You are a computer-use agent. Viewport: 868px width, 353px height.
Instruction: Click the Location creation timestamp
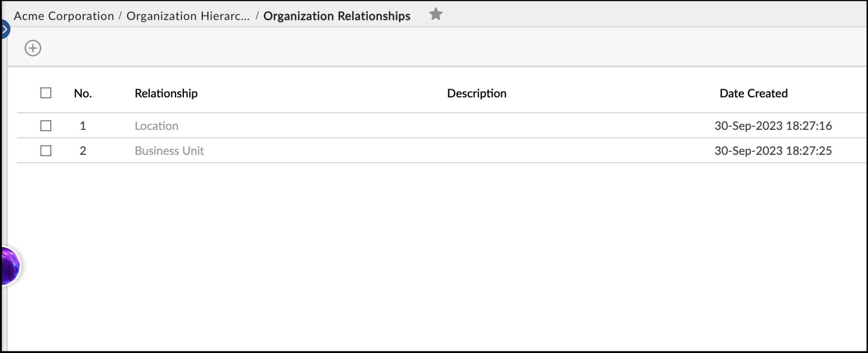click(773, 126)
